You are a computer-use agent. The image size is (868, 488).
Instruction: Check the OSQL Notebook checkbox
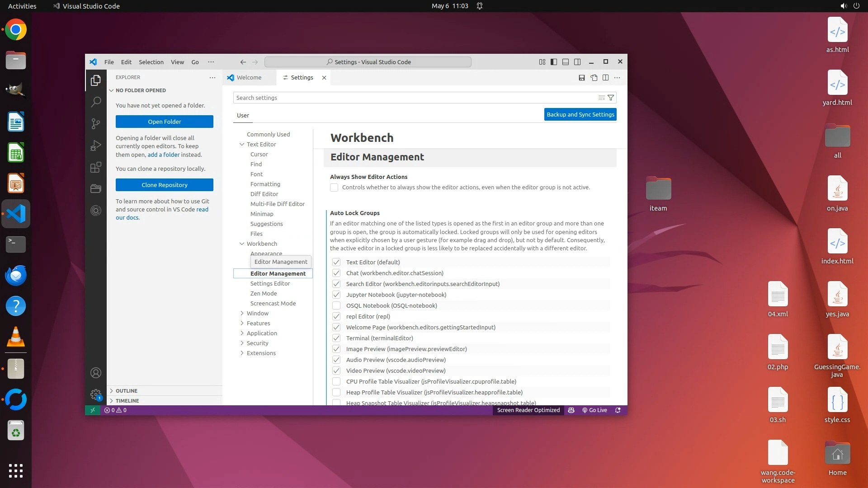point(336,305)
